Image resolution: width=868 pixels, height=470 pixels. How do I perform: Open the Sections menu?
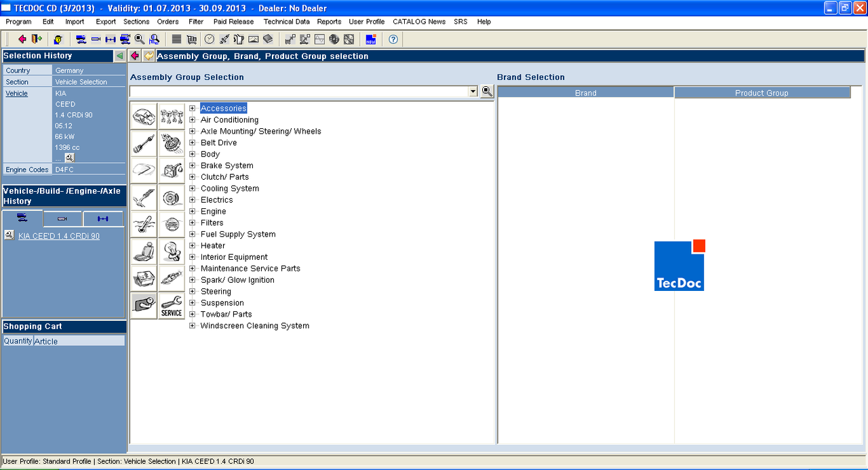pos(136,22)
